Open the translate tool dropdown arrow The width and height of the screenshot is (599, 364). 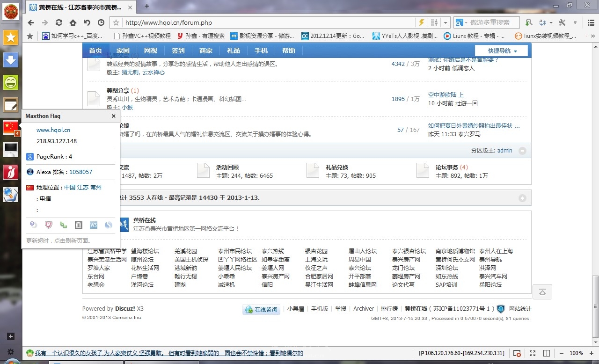551,22
